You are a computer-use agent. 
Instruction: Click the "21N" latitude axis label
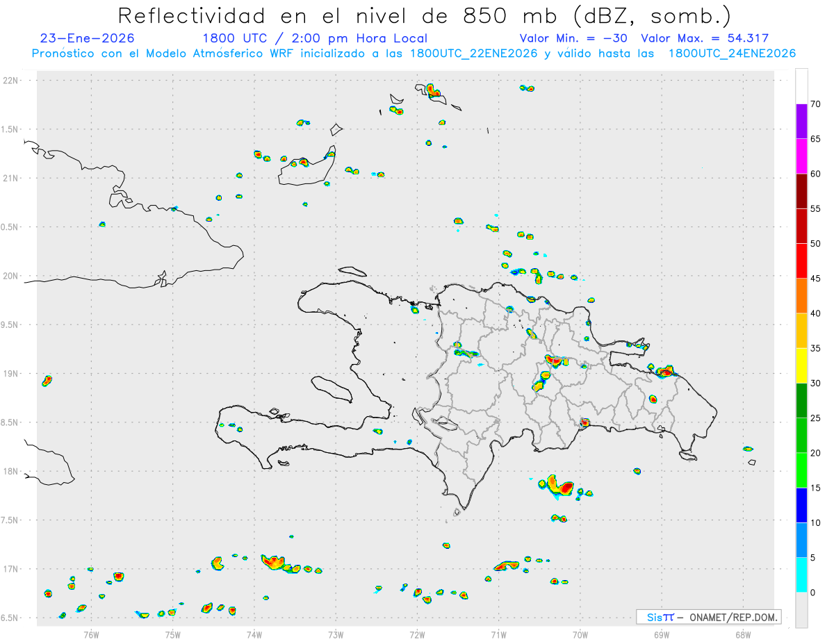point(12,179)
